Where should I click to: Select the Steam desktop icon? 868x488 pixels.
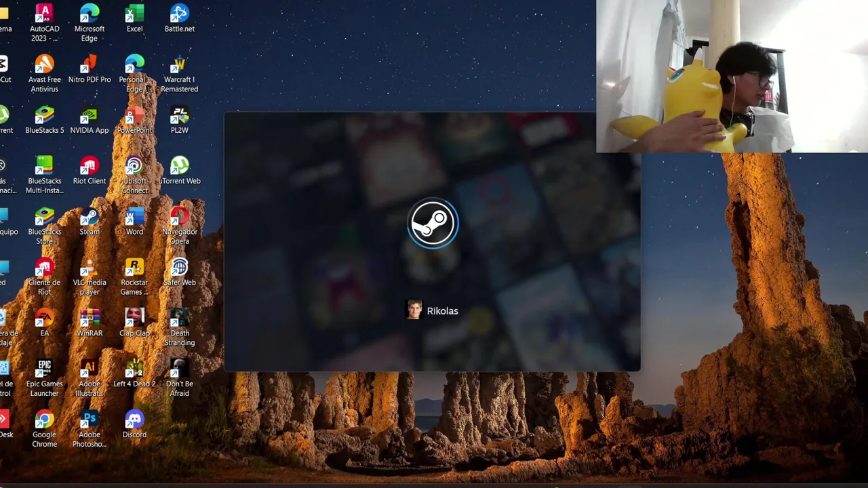[90, 221]
